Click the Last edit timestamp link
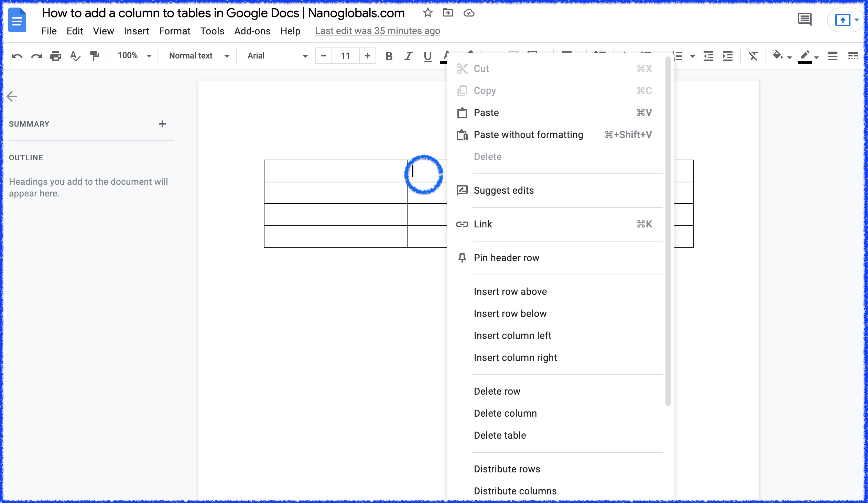 coord(378,31)
